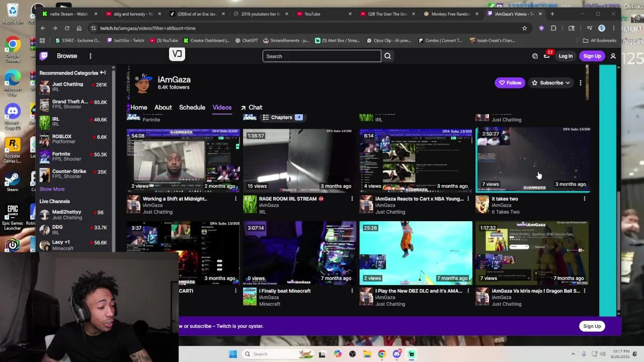Expand the Chapters 4 dropdown
644x362 pixels.
pyautogui.click(x=283, y=118)
